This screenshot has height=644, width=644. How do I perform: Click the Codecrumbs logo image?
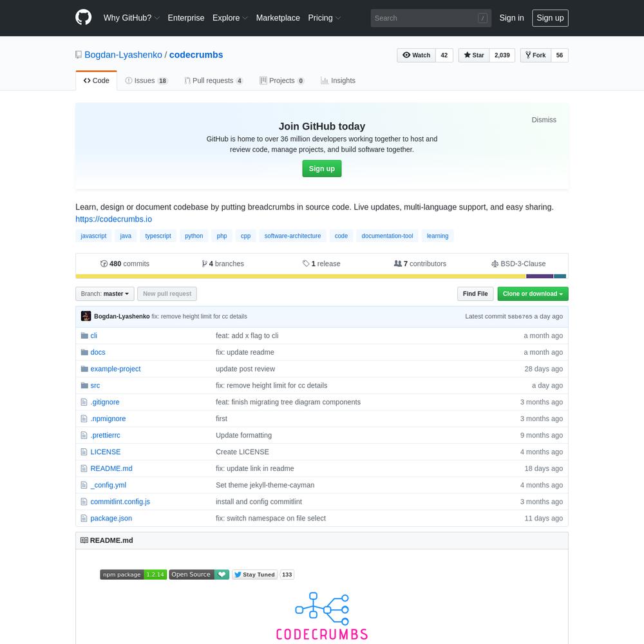coord(322,616)
